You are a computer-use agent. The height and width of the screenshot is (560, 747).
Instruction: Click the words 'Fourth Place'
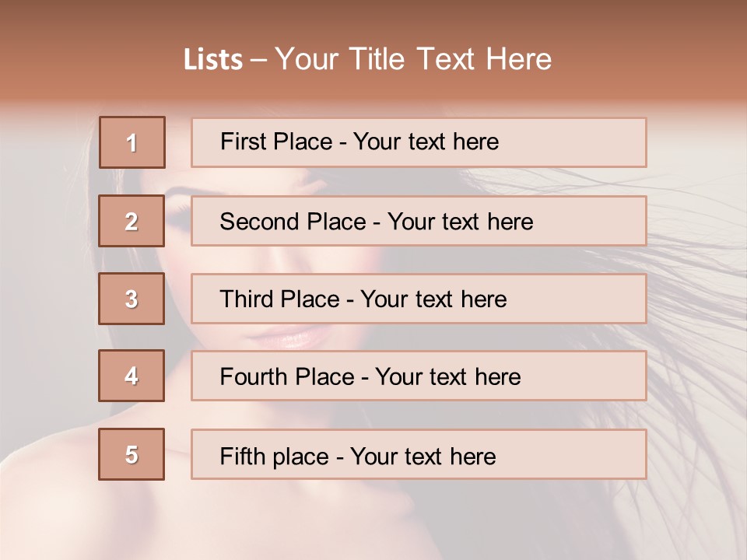coord(287,376)
